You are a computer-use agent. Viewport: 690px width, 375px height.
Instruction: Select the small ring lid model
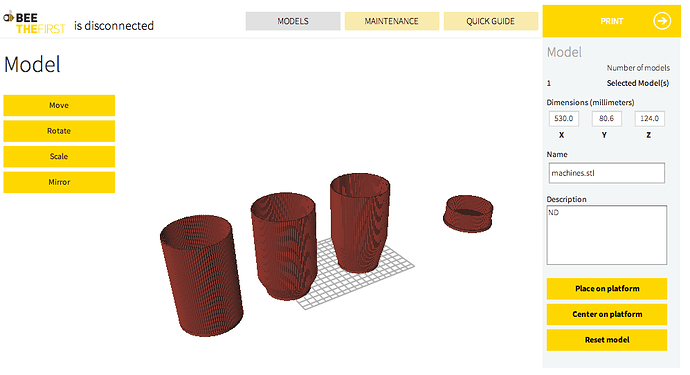[x=468, y=213]
